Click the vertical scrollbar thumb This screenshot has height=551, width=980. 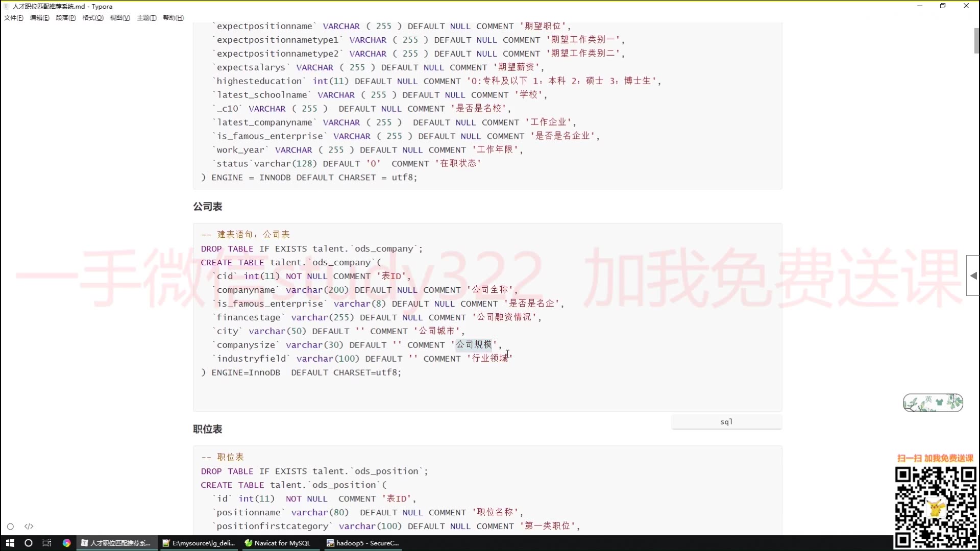click(x=976, y=40)
